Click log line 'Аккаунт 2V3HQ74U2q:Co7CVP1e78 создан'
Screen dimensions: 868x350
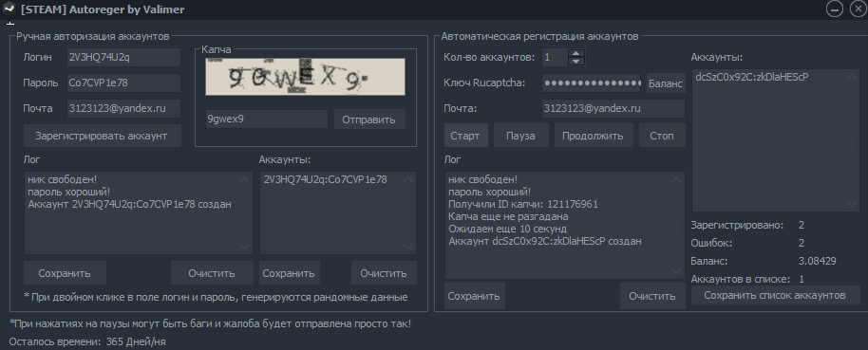point(129,204)
